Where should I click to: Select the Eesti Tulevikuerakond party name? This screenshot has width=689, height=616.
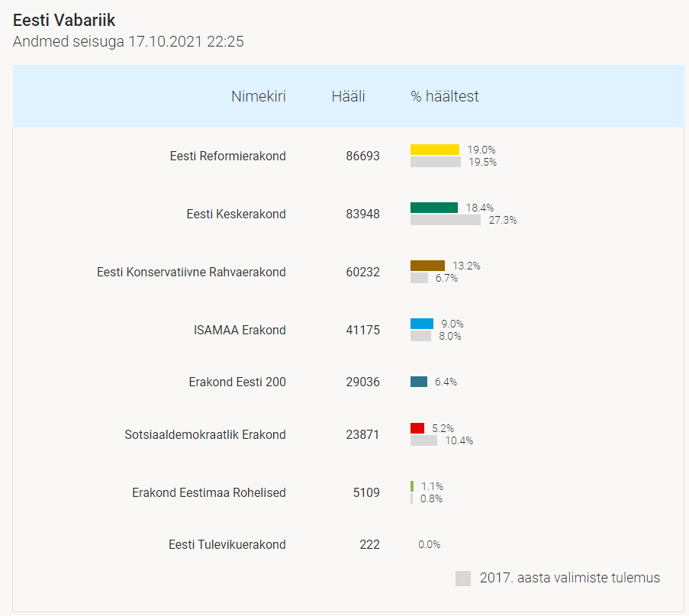click(227, 545)
